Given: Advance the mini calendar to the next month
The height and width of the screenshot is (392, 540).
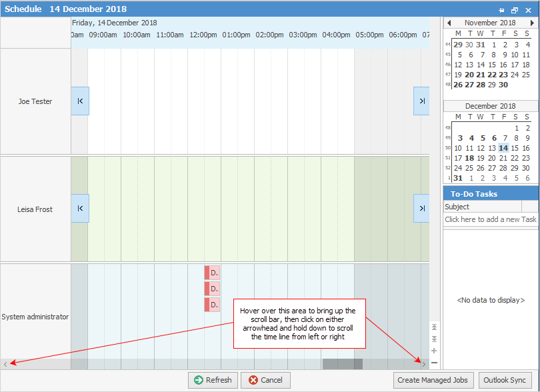Looking at the screenshot, I should (533, 22).
